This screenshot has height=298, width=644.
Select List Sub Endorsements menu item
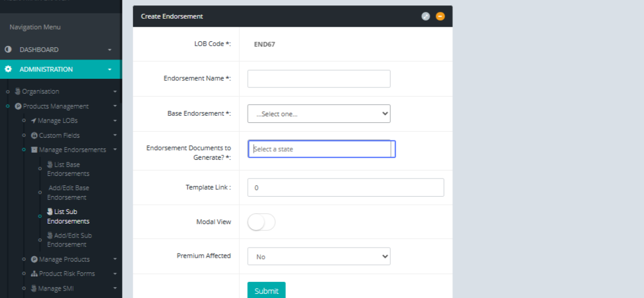point(68,217)
